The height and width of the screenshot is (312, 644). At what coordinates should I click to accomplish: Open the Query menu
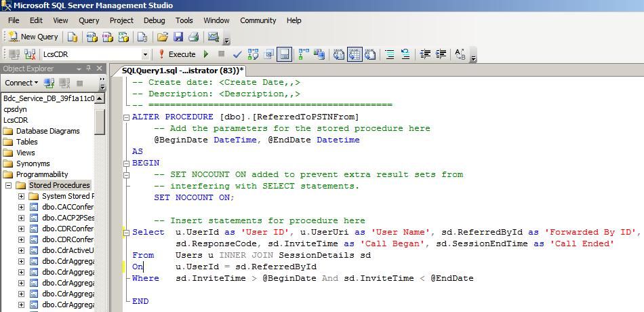89,20
